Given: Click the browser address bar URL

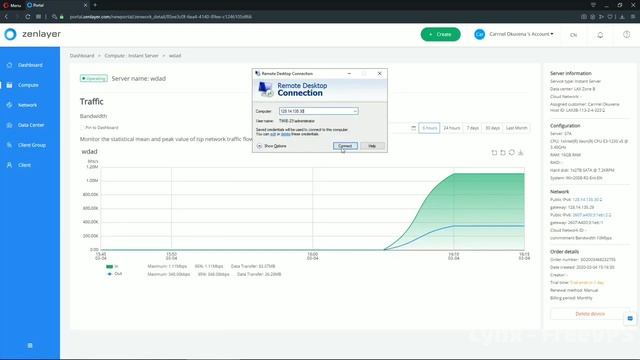Looking at the screenshot, I should (x=160, y=17).
